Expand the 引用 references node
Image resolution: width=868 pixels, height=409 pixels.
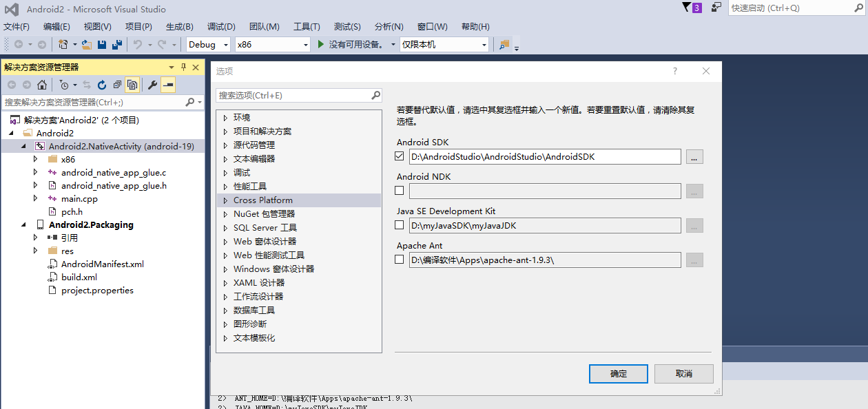[36, 238]
